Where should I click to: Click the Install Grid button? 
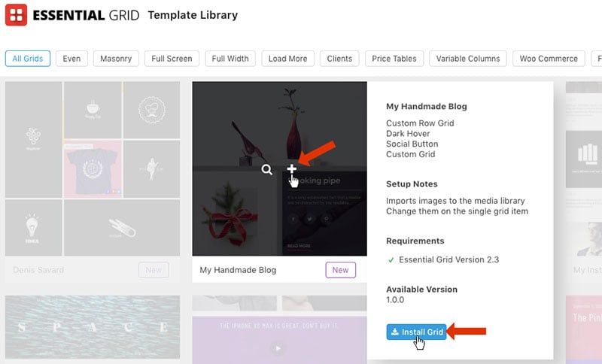point(417,332)
